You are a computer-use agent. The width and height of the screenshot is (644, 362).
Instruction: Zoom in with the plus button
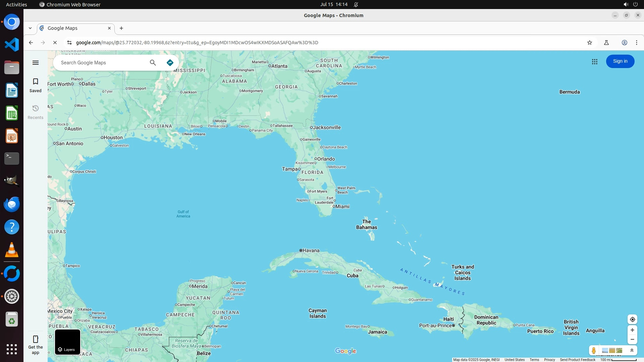click(x=632, y=330)
